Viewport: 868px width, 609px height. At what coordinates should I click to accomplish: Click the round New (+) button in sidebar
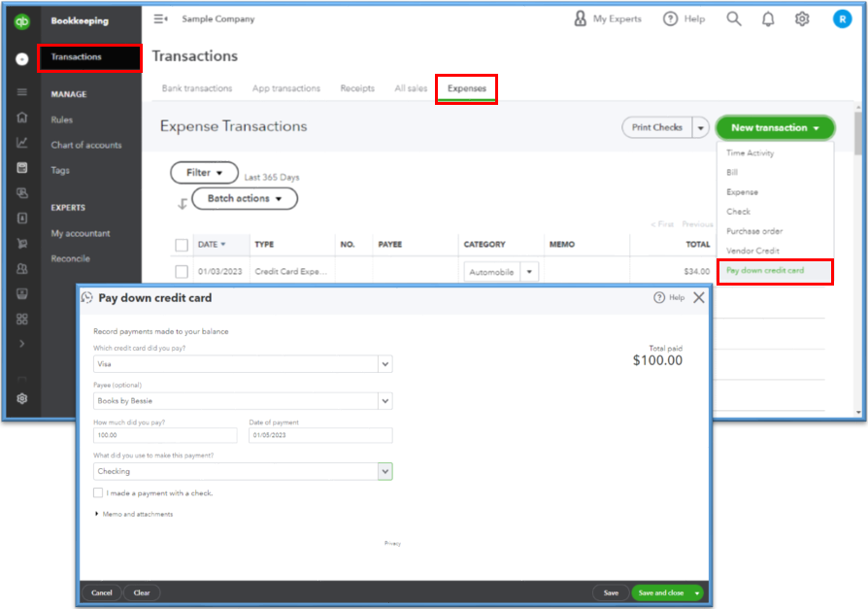tap(21, 58)
